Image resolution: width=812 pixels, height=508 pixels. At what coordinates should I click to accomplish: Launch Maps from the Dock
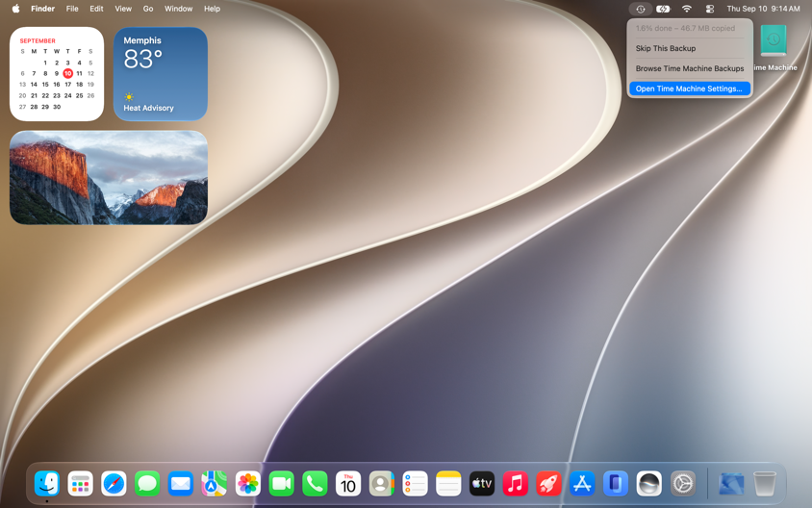(214, 484)
